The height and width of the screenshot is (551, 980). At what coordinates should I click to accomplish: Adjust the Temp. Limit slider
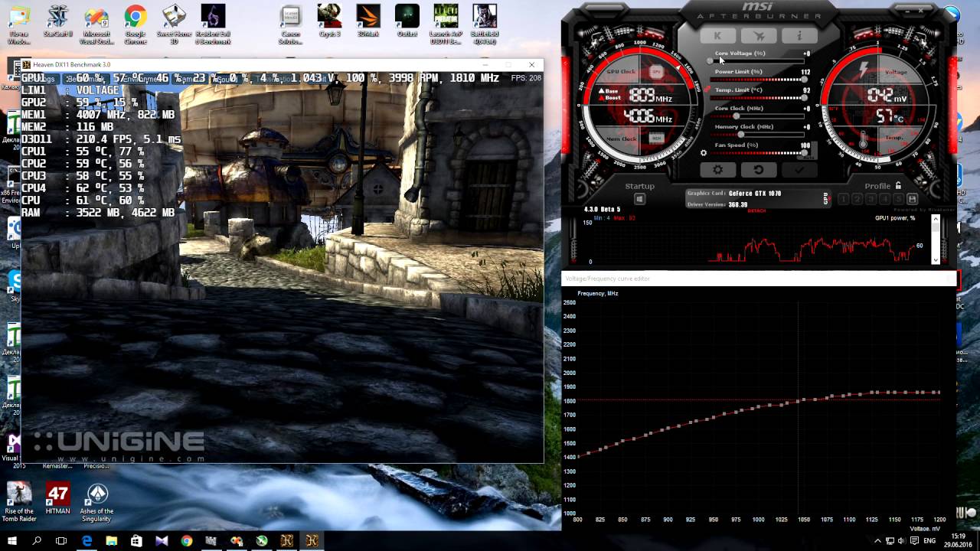(757, 97)
